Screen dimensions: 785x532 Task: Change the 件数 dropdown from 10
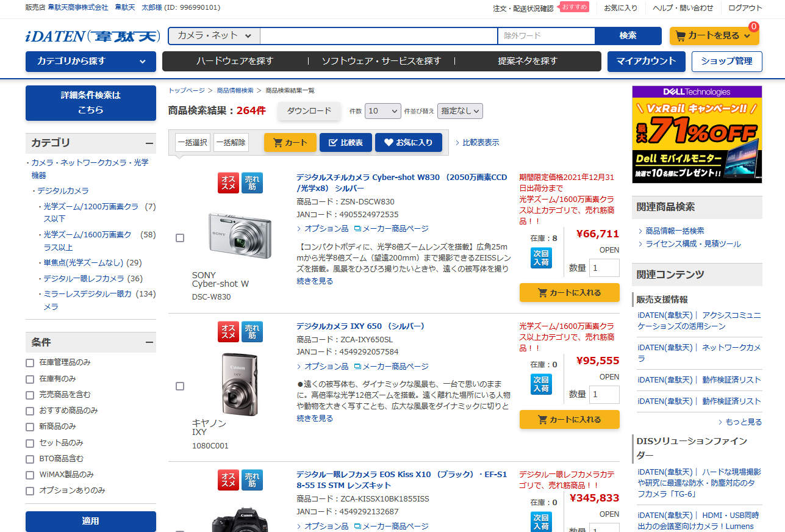tap(382, 111)
